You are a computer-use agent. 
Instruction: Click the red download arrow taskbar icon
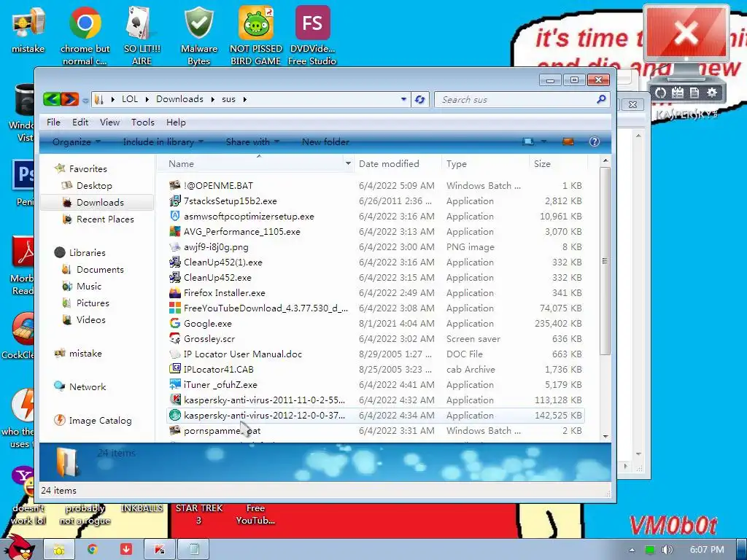click(x=126, y=549)
